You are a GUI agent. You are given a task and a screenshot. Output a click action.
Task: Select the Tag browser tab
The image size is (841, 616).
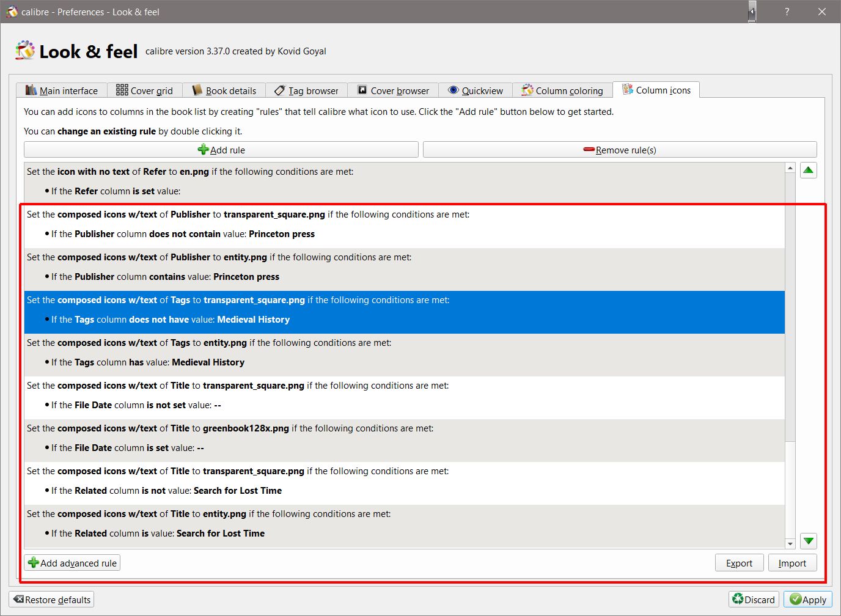[x=306, y=90]
